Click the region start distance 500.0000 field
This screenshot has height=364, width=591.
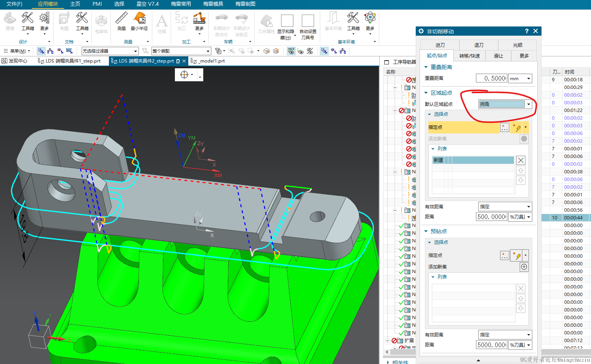click(x=491, y=217)
